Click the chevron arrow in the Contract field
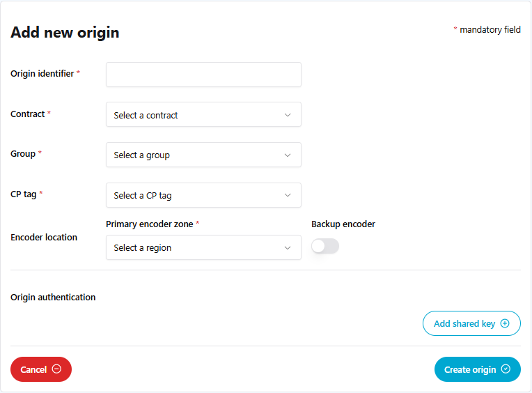The image size is (532, 393). [288, 115]
